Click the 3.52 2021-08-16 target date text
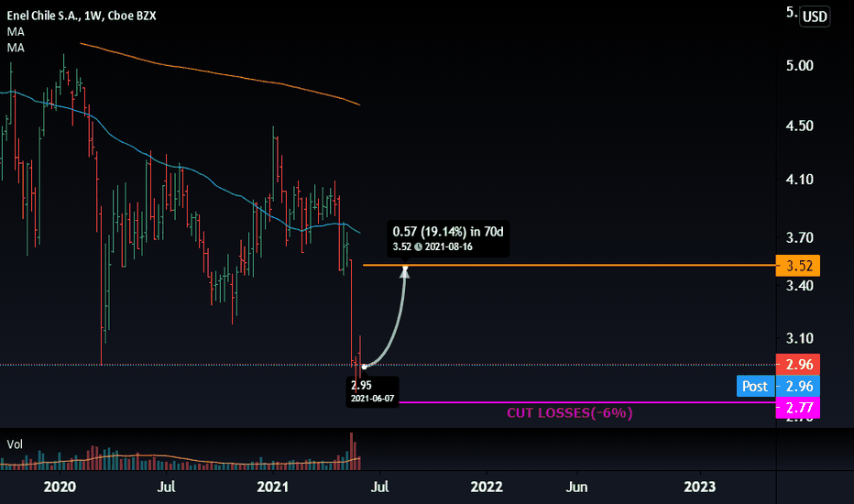Viewport: 854px width, 504px height. (x=432, y=247)
